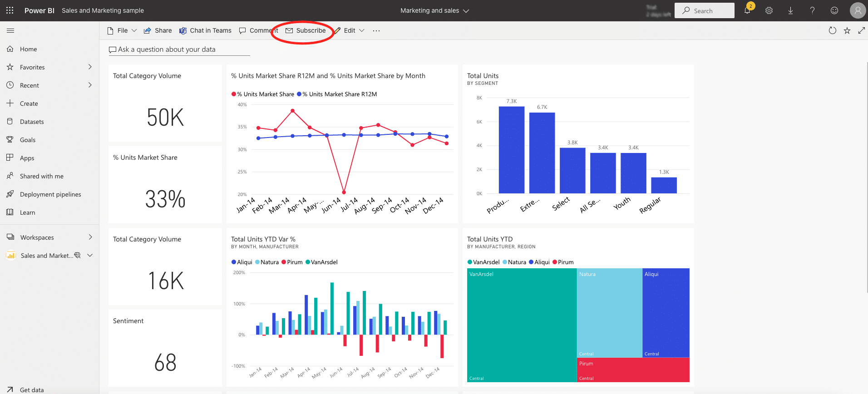Click Chat in Teams

click(205, 30)
